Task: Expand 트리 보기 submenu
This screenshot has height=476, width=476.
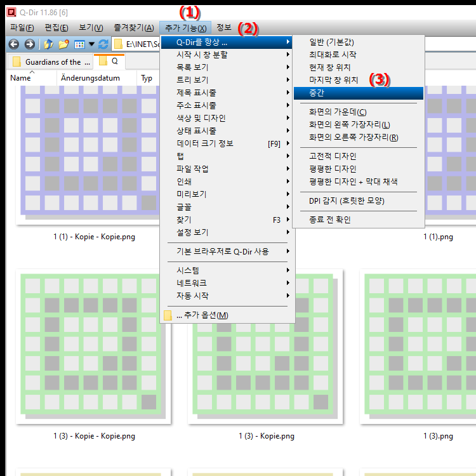Action: (x=227, y=80)
